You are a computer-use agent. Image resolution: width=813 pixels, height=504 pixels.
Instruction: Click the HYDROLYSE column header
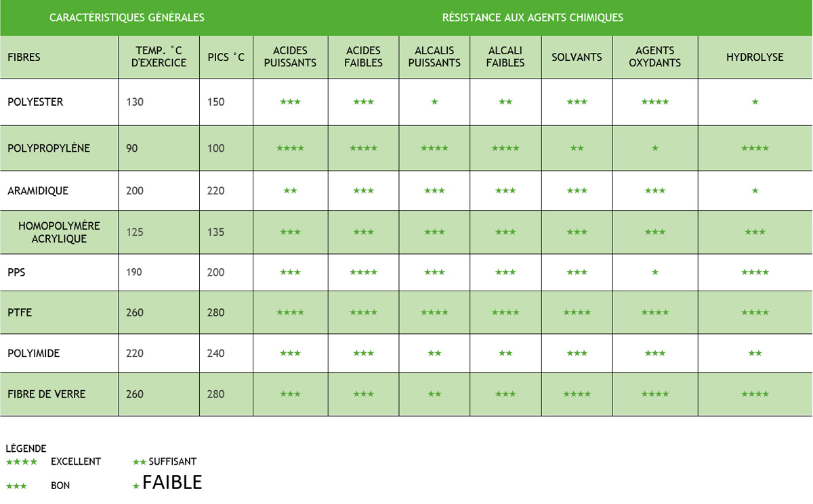click(x=755, y=57)
